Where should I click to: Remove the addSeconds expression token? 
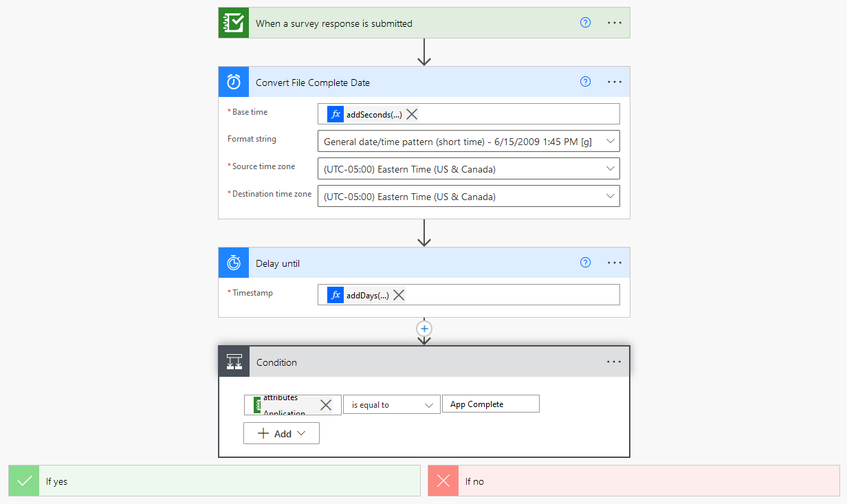pyautogui.click(x=412, y=114)
